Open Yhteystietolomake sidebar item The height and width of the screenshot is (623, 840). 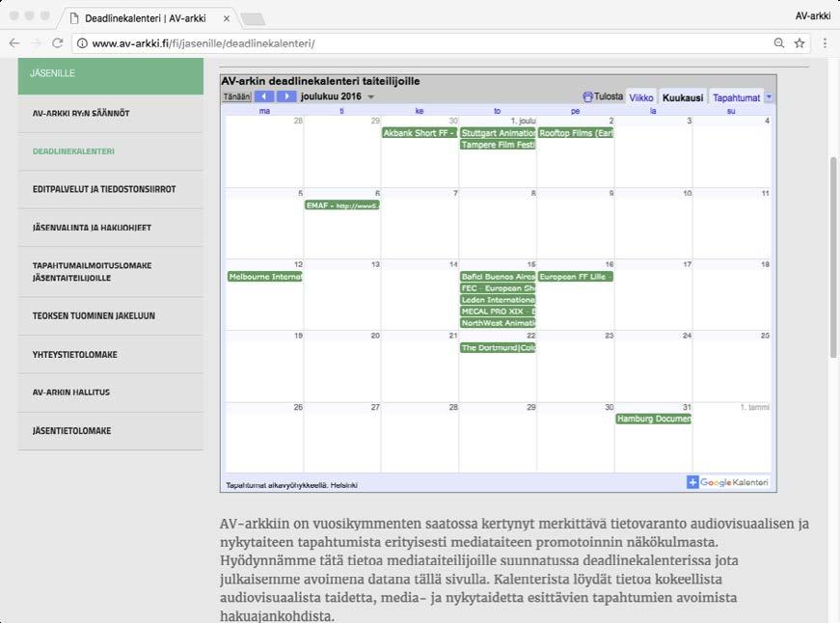point(110,355)
